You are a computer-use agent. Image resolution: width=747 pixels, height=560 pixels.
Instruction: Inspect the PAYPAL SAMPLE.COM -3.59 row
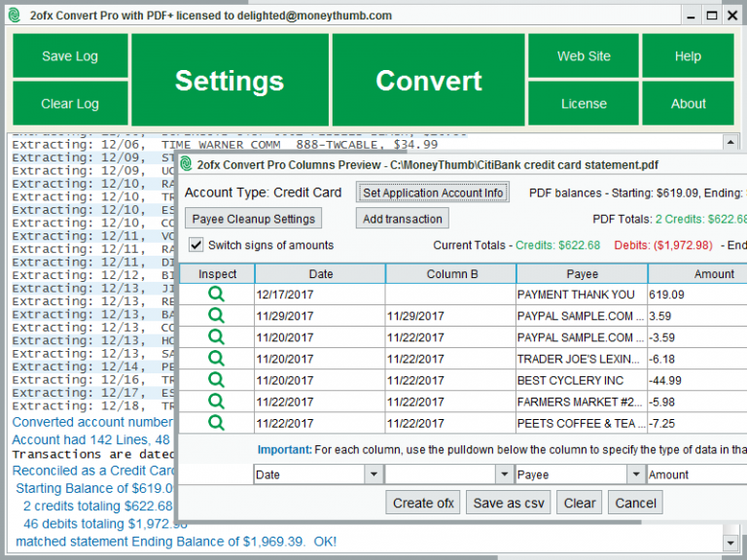point(216,337)
